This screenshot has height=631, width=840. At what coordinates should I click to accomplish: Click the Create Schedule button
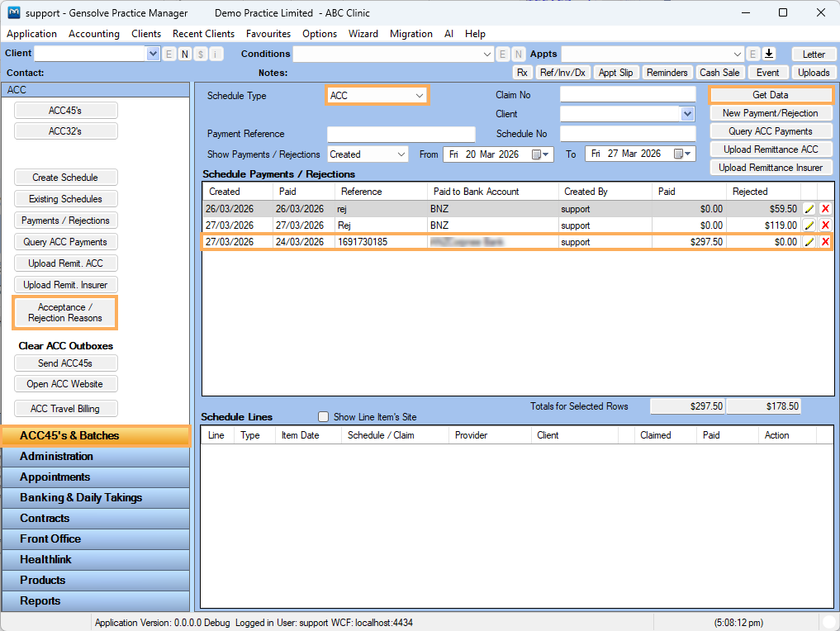[x=65, y=178]
